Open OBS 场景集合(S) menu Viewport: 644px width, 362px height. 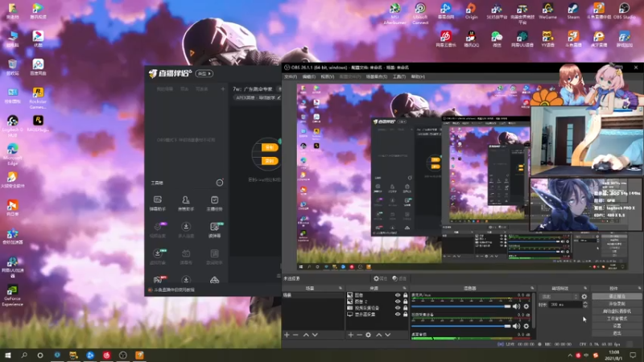(x=377, y=76)
